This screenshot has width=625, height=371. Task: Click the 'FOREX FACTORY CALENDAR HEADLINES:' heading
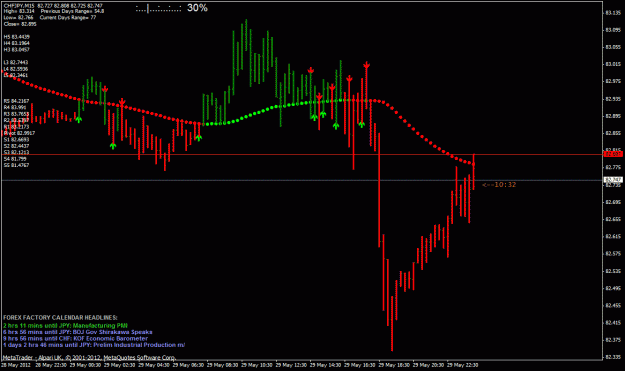(60, 318)
